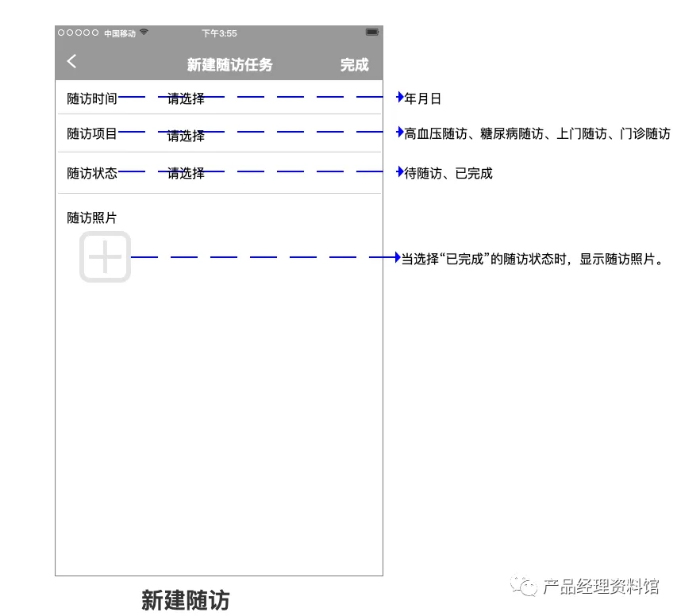Open the 随访状态 selector 请选择

[186, 173]
